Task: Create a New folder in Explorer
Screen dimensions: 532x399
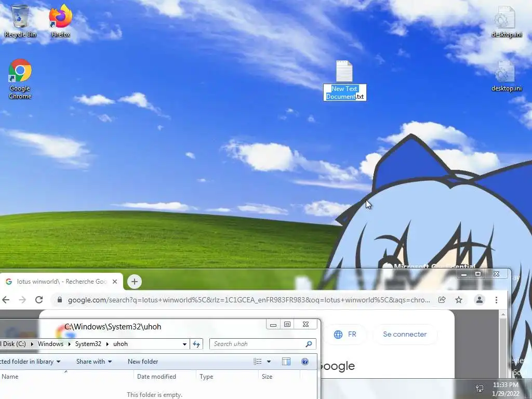Action: click(143, 362)
